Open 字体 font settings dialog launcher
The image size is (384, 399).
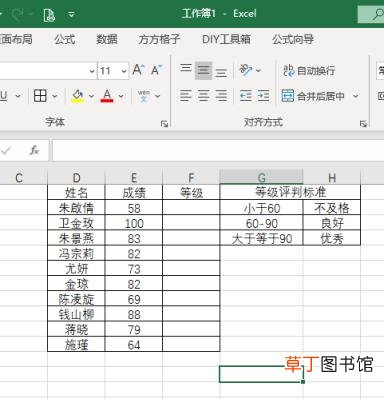(164, 124)
